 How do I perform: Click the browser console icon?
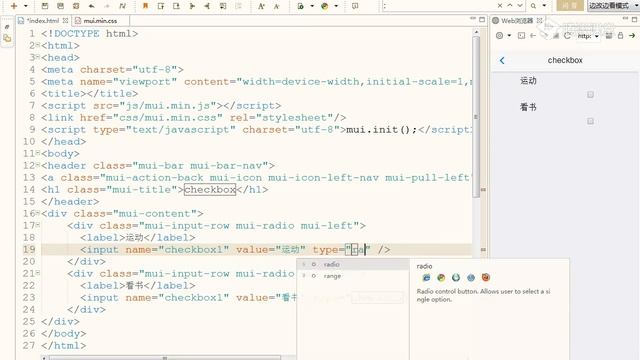tap(521, 36)
